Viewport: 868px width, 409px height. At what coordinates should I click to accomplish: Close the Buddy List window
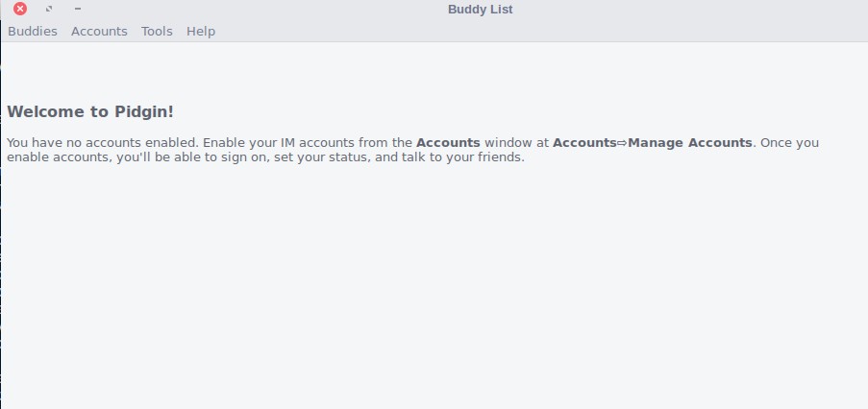pyautogui.click(x=20, y=10)
